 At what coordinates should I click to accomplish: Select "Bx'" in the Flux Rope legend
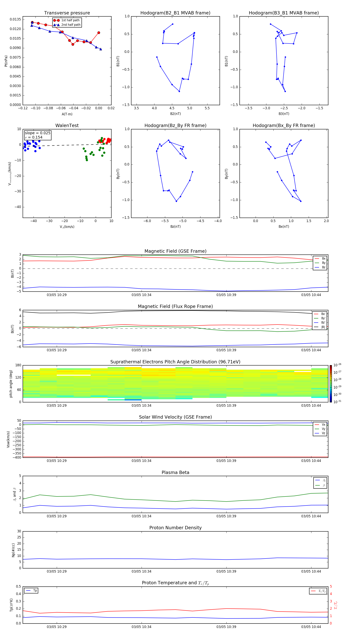click(x=320, y=314)
